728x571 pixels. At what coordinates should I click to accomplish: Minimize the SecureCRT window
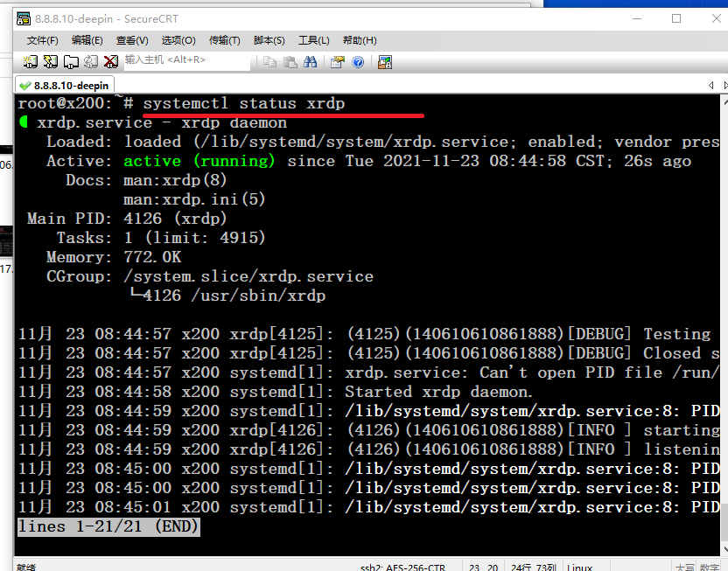pyautogui.click(x=637, y=18)
